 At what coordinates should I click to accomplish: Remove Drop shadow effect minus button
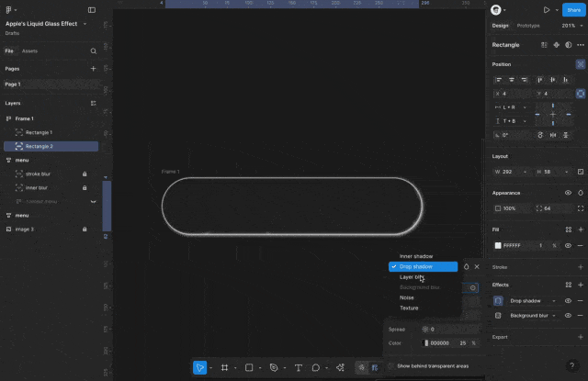click(x=580, y=301)
